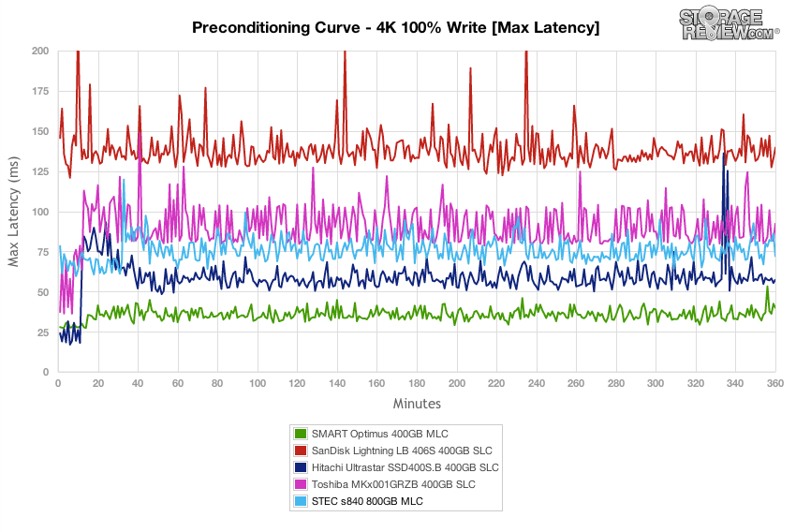Screen dimensions: 796x532
Task: Click the green SMART Optimus legend swatch
Action: click(x=301, y=434)
